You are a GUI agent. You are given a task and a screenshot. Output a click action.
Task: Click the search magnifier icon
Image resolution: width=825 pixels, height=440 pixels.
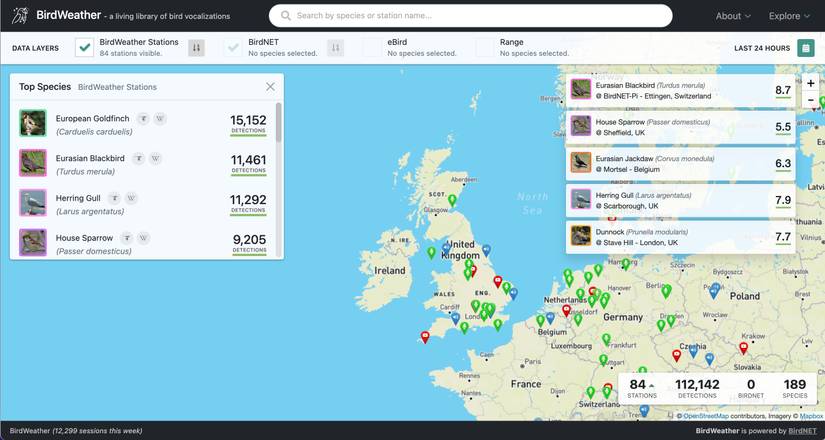point(286,16)
